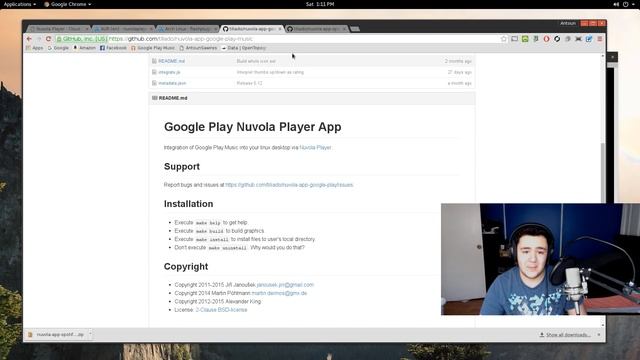Image resolution: width=640 pixels, height=360 pixels.
Task: Open the integrate.js file link
Action: tap(169, 72)
